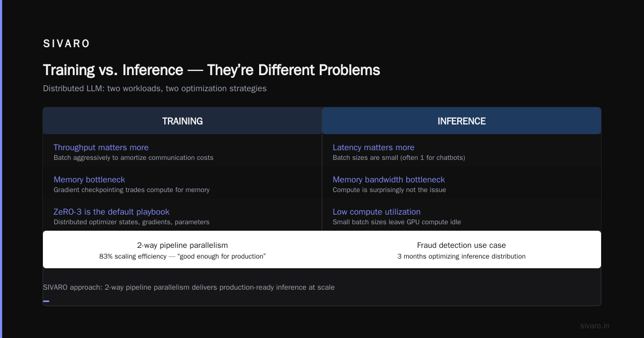Click Small batch sizes leave GPU idle text
Image resolution: width=644 pixels, height=338 pixels.
pyautogui.click(x=397, y=222)
